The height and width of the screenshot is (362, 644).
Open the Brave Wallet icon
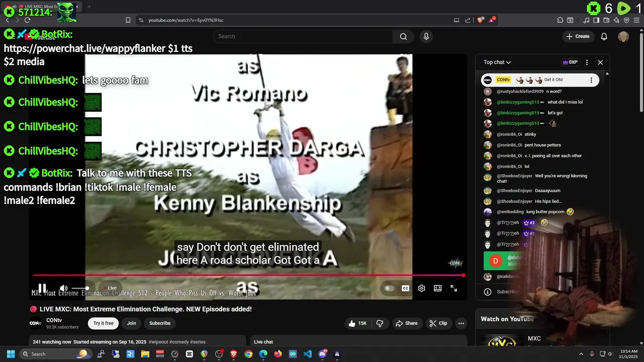click(606, 20)
